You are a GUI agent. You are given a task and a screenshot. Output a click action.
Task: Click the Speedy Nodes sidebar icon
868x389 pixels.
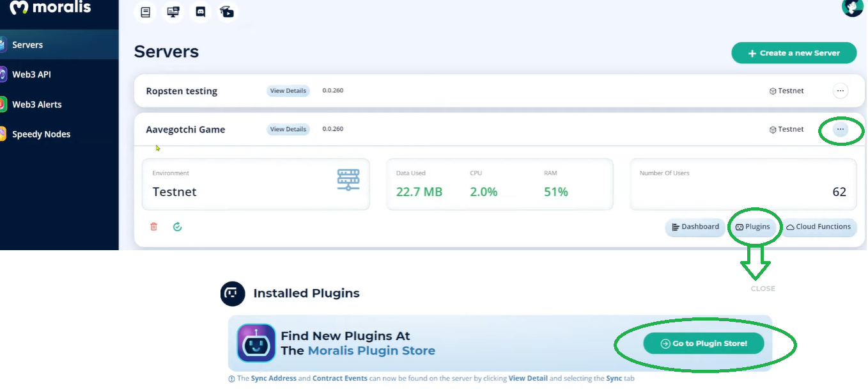coord(3,134)
